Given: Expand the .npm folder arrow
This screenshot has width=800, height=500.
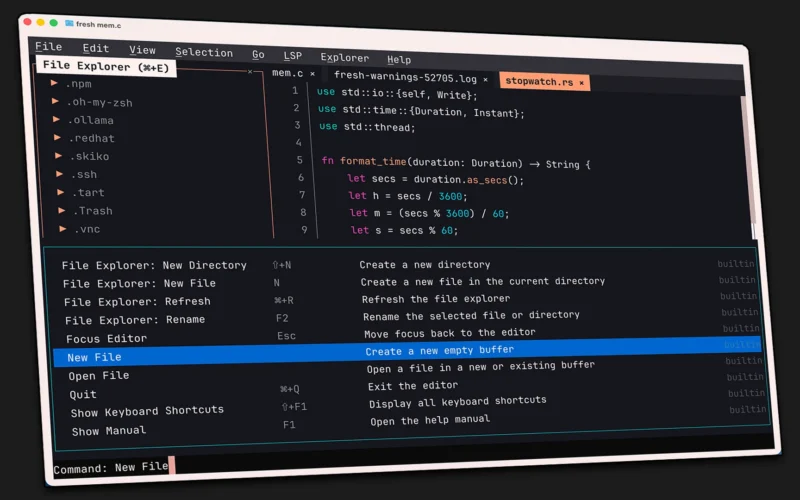Looking at the screenshot, I should point(54,83).
